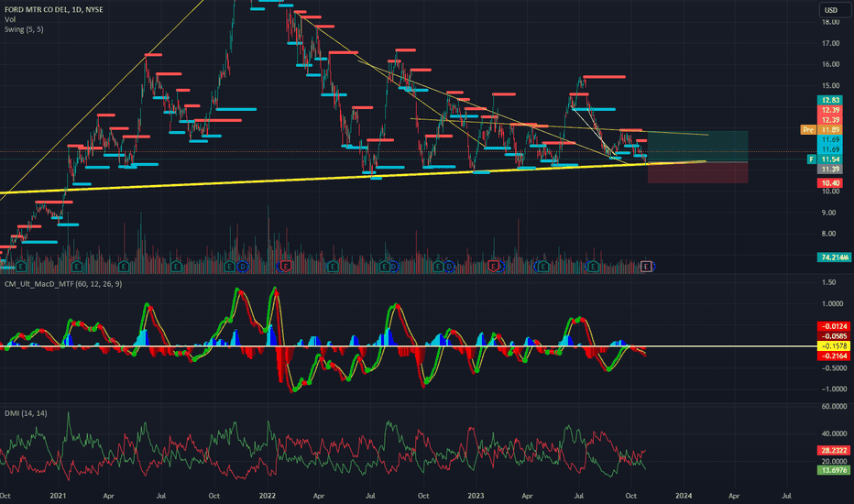Click the 28.2322 red DMI value label
The image size is (854, 504).
(x=834, y=450)
